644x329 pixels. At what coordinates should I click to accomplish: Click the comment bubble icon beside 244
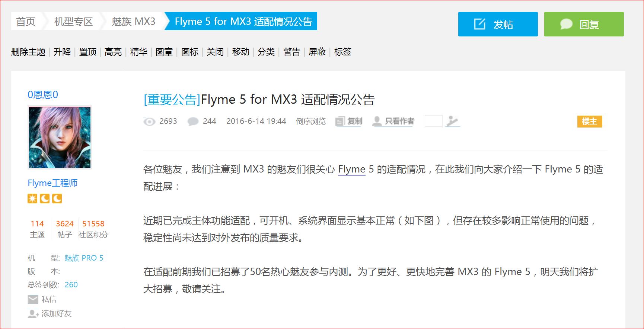click(193, 122)
